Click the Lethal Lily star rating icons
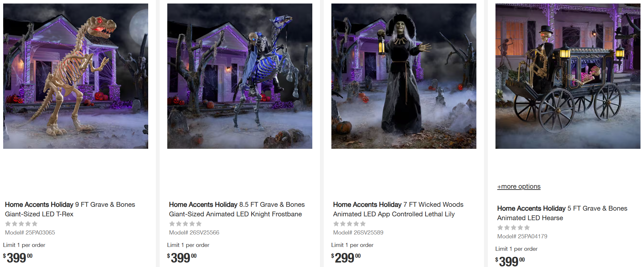This screenshot has height=267, width=644. click(x=350, y=224)
